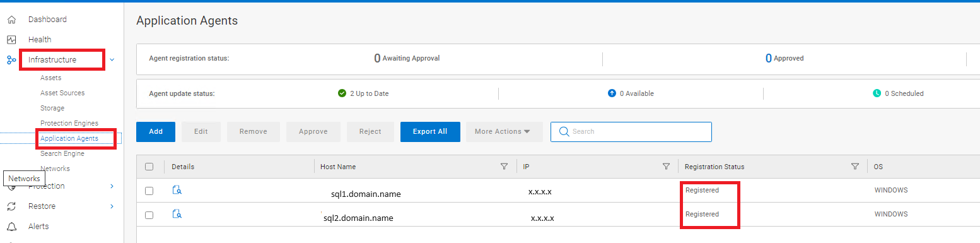This screenshot has height=243, width=980.
Task: Click the green Up to Date icon
Action: [x=342, y=93]
